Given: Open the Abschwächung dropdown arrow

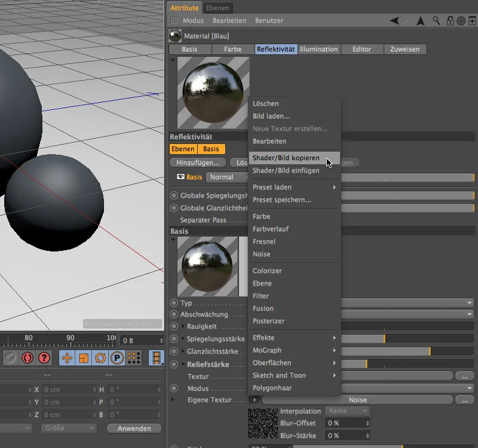Looking at the screenshot, I should coord(470,314).
